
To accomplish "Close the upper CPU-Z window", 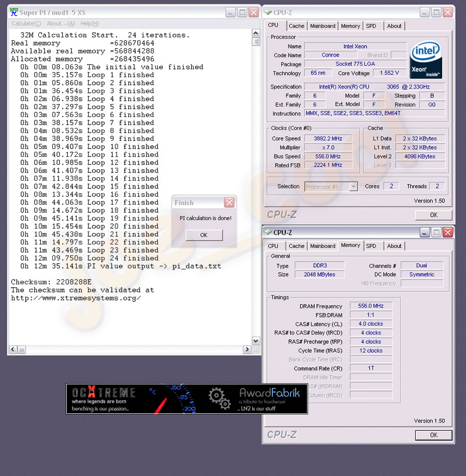I will tap(448, 12).
